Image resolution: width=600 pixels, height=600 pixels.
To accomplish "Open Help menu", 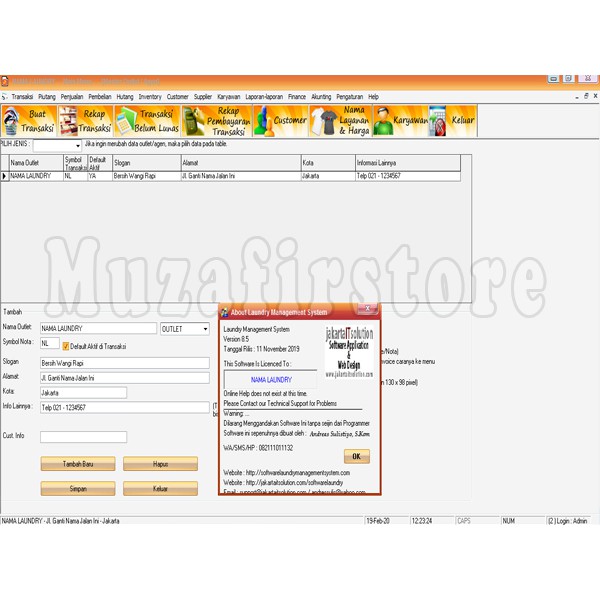I will [373, 97].
